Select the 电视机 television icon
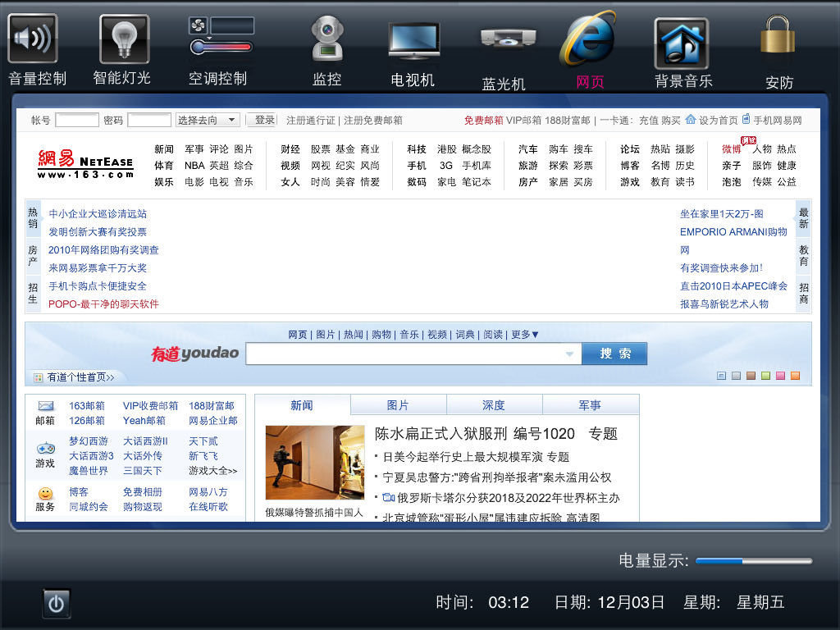Image resolution: width=840 pixels, height=630 pixels. [x=414, y=41]
